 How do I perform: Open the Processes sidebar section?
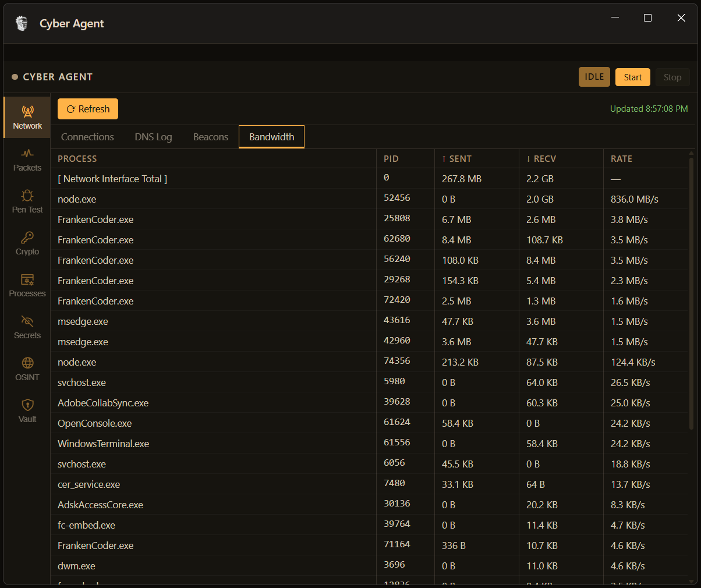[27, 285]
